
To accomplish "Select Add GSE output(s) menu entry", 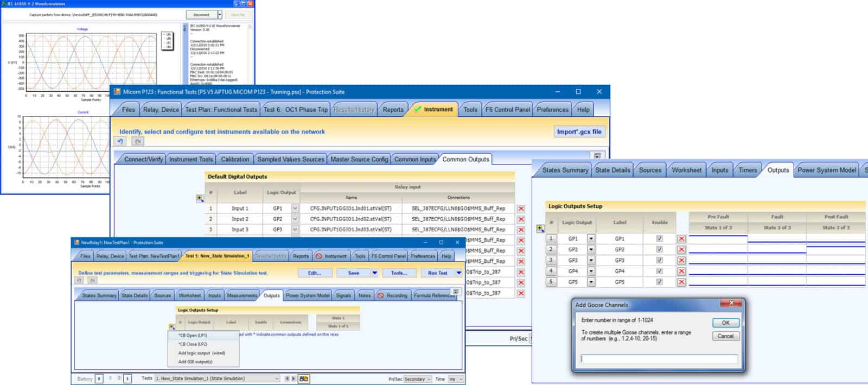I will [203, 362].
